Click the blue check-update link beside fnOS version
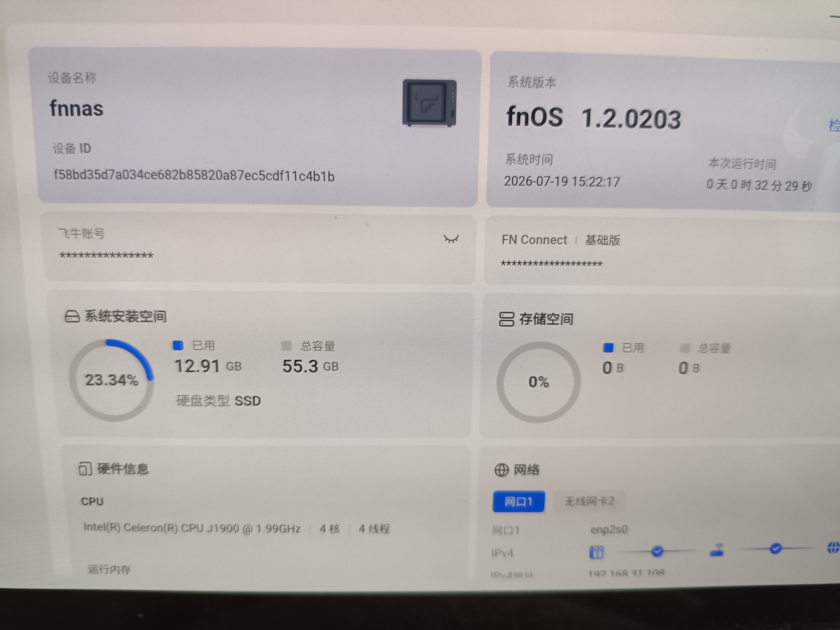 834,125
